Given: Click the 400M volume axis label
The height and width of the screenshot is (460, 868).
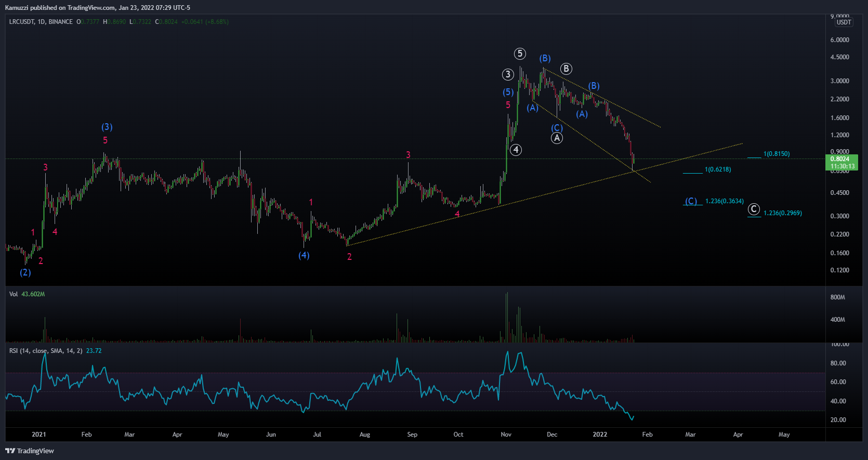Looking at the screenshot, I should pyautogui.click(x=838, y=320).
